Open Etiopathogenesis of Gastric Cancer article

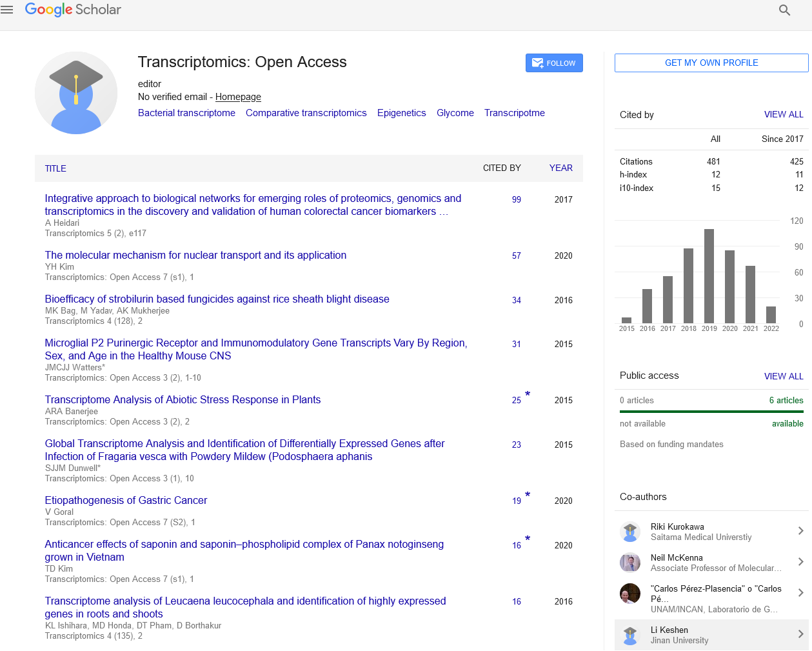point(126,501)
